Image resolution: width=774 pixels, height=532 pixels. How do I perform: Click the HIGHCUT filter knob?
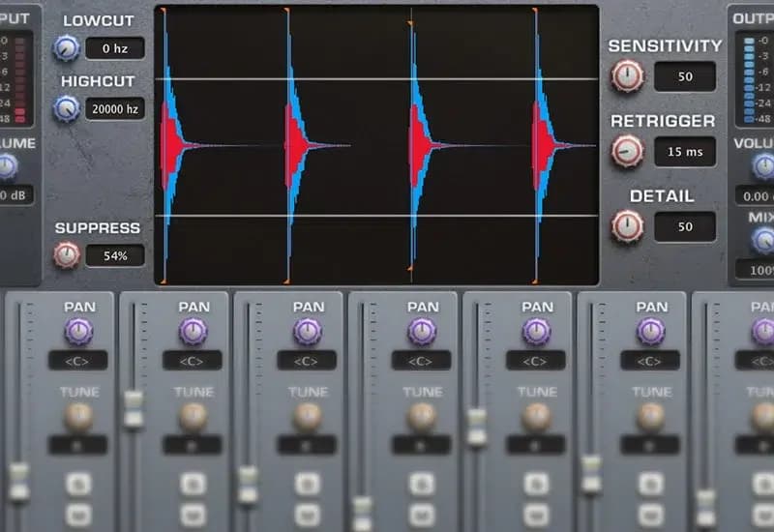pyautogui.click(x=67, y=108)
